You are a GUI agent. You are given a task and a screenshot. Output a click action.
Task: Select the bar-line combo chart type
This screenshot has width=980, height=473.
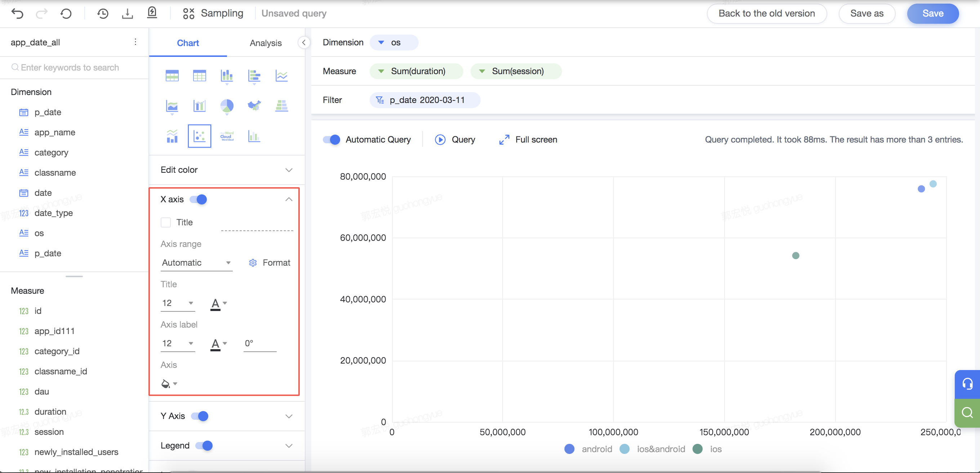click(199, 106)
